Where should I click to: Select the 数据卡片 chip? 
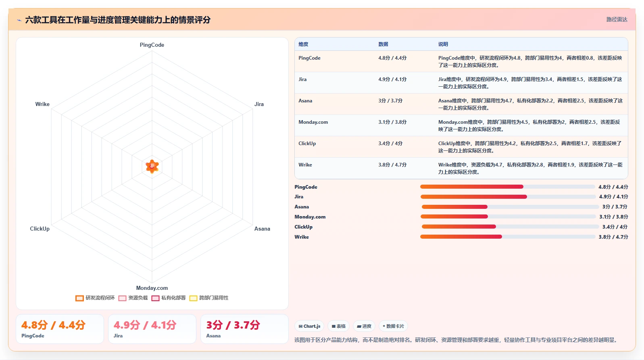pyautogui.click(x=393, y=326)
